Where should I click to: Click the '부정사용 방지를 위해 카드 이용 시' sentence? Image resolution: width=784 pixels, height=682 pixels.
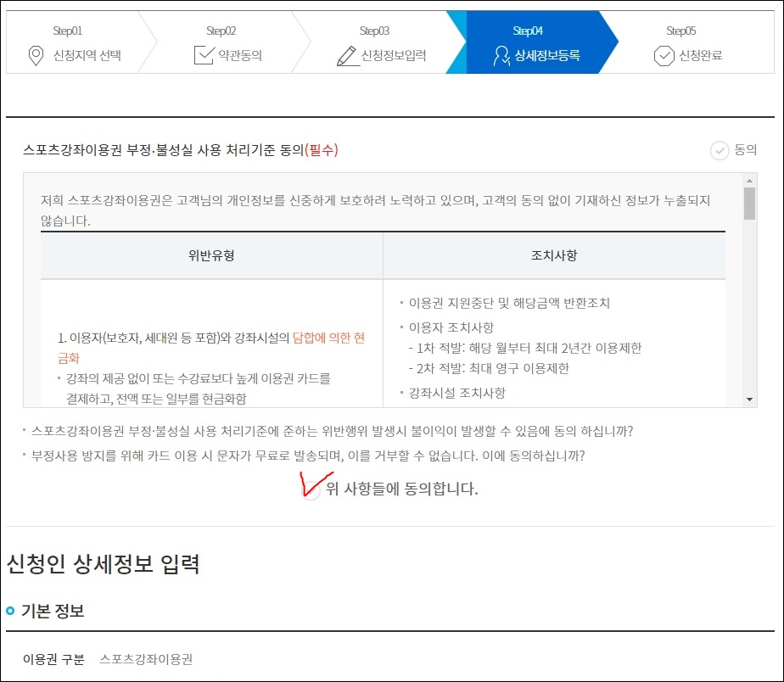[308, 456]
